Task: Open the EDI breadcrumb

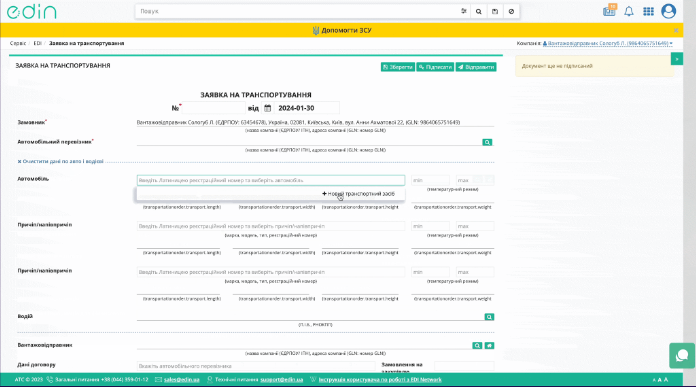Action: click(x=37, y=43)
